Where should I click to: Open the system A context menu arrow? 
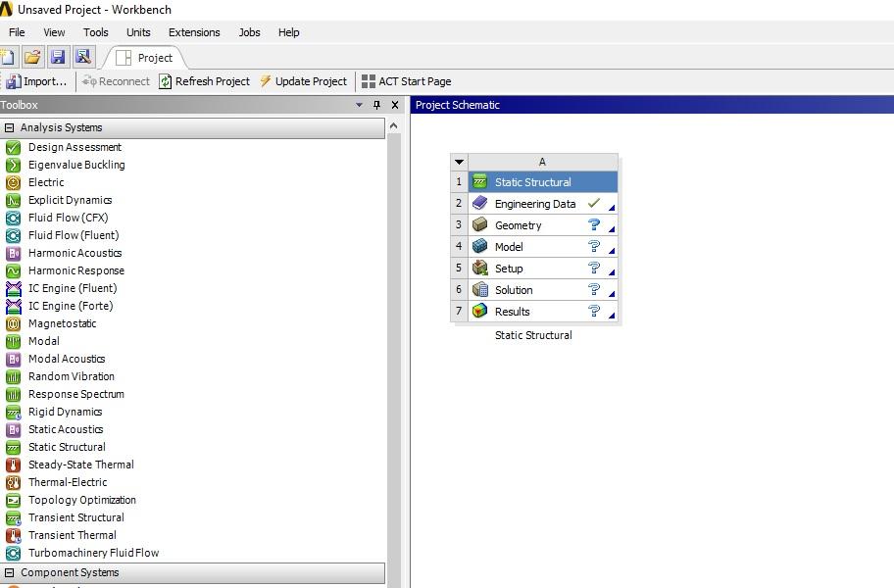[459, 162]
